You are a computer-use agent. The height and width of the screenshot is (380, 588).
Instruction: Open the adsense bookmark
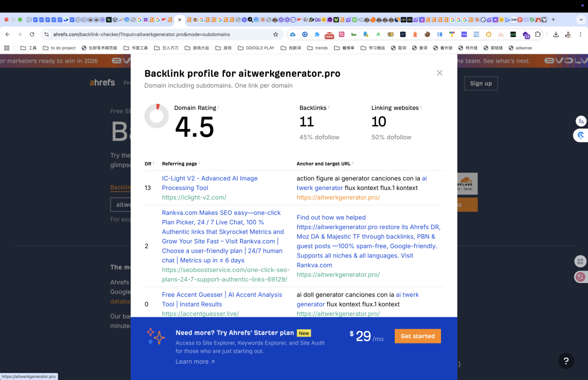[520, 48]
